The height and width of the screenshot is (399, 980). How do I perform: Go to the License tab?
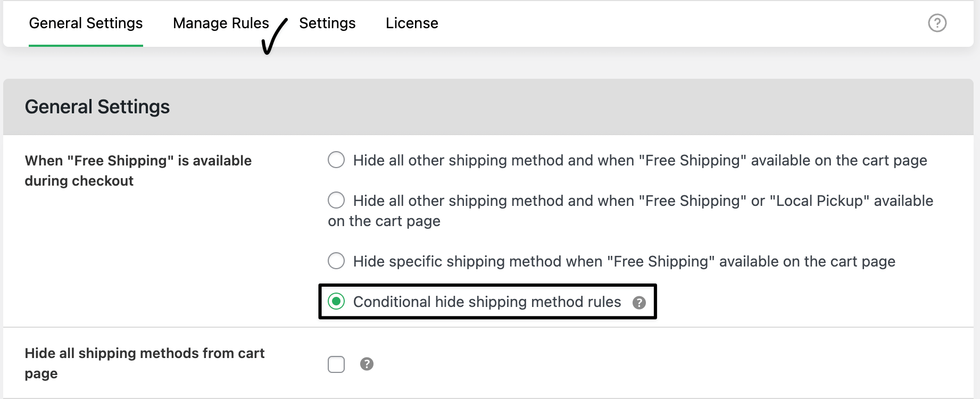point(412,23)
